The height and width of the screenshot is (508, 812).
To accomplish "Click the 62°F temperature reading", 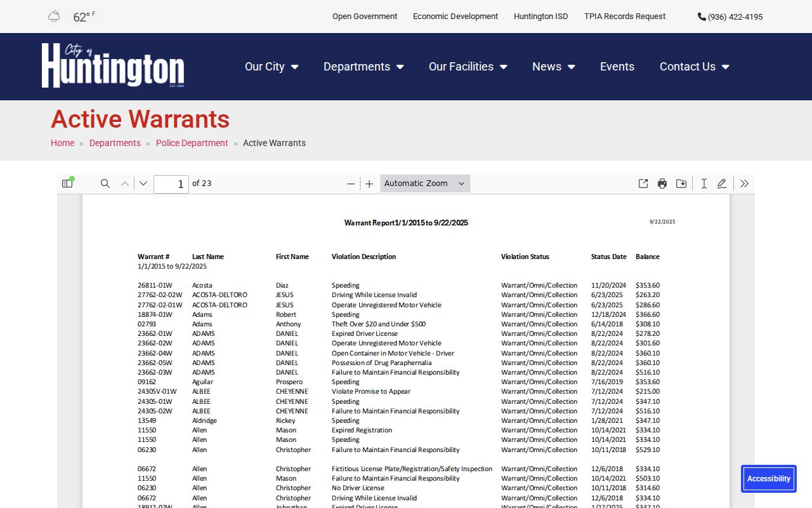I will point(84,17).
